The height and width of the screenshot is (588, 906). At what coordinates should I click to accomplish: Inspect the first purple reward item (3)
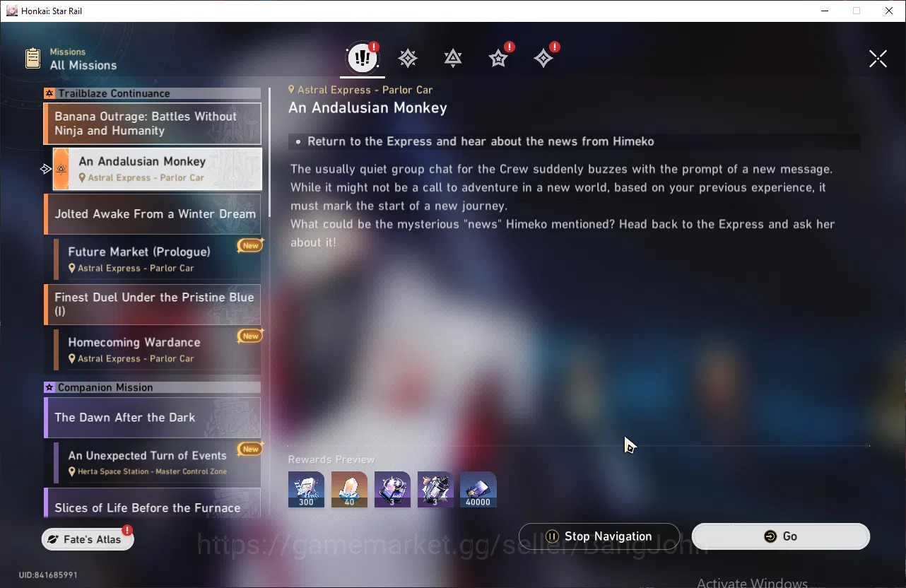[x=392, y=490]
